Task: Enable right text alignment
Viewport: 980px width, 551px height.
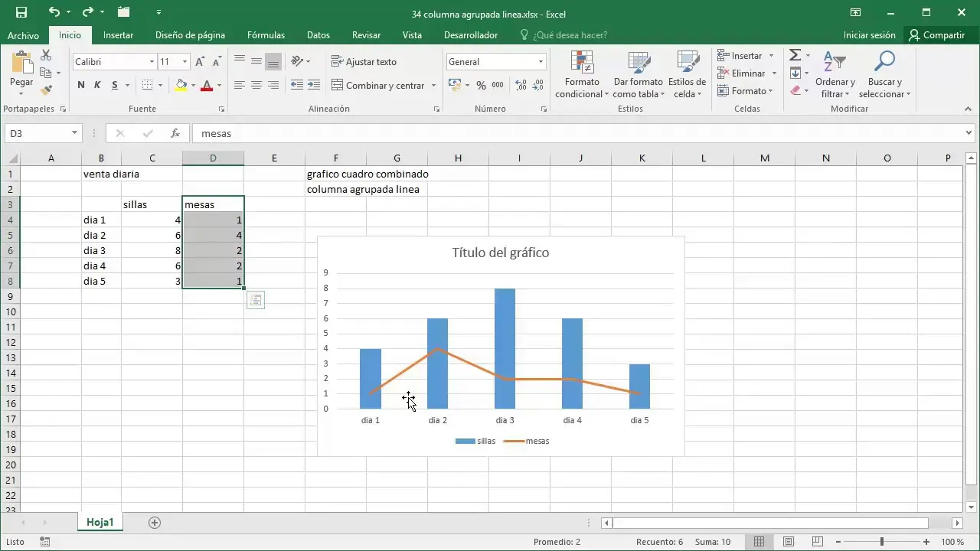Action: coord(273,85)
